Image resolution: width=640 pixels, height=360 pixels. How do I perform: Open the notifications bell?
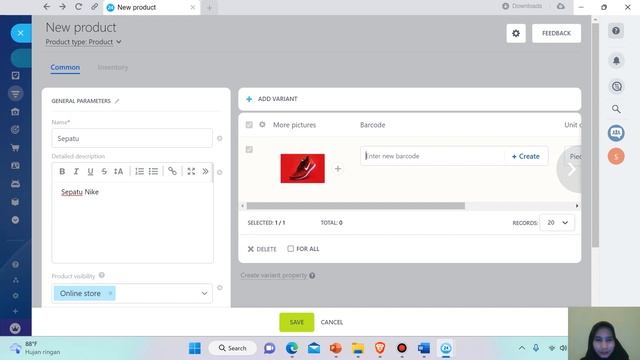pos(616,60)
